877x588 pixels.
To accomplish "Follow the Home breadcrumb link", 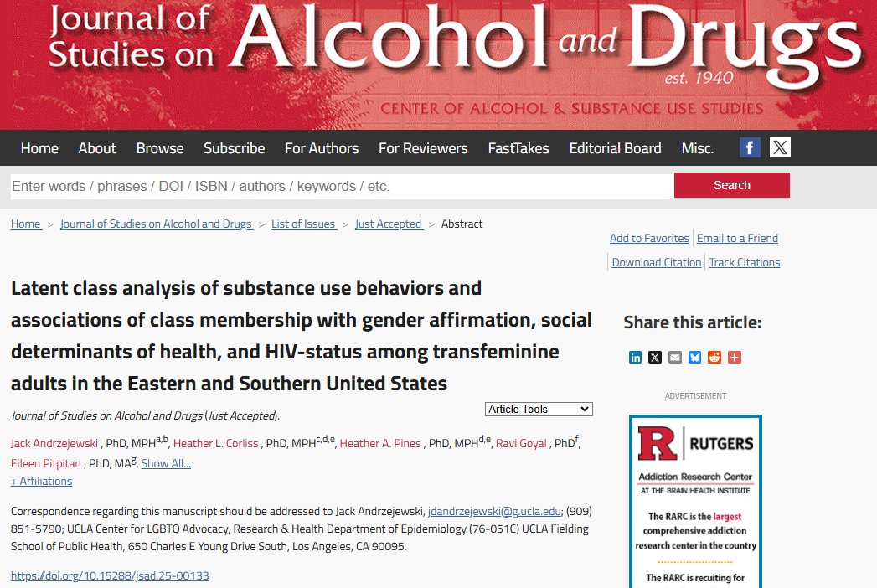I will point(26,224).
